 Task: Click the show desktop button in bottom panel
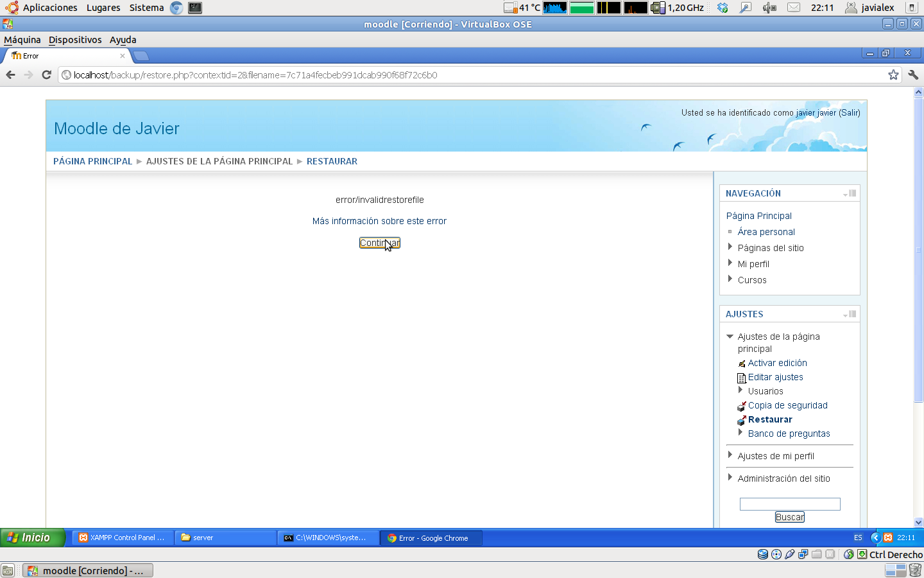8,570
